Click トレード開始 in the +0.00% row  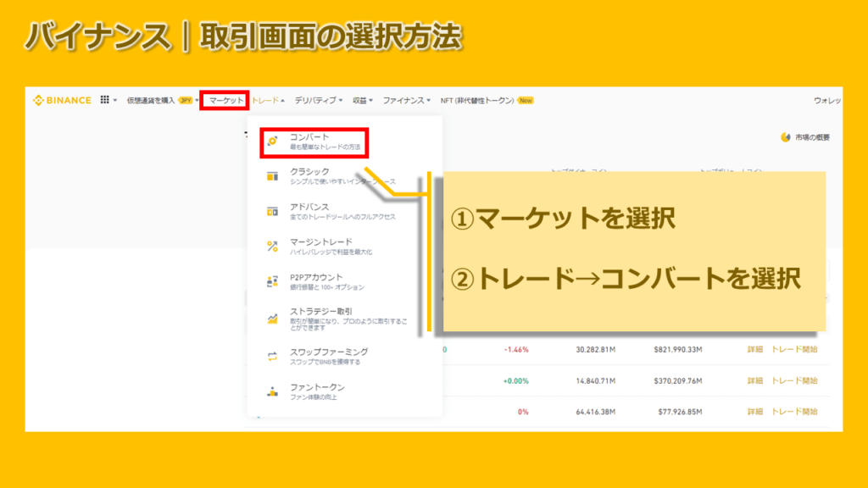794,380
